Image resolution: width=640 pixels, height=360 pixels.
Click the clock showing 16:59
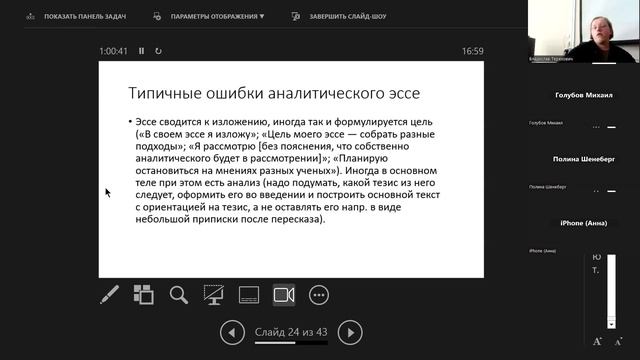tap(473, 51)
